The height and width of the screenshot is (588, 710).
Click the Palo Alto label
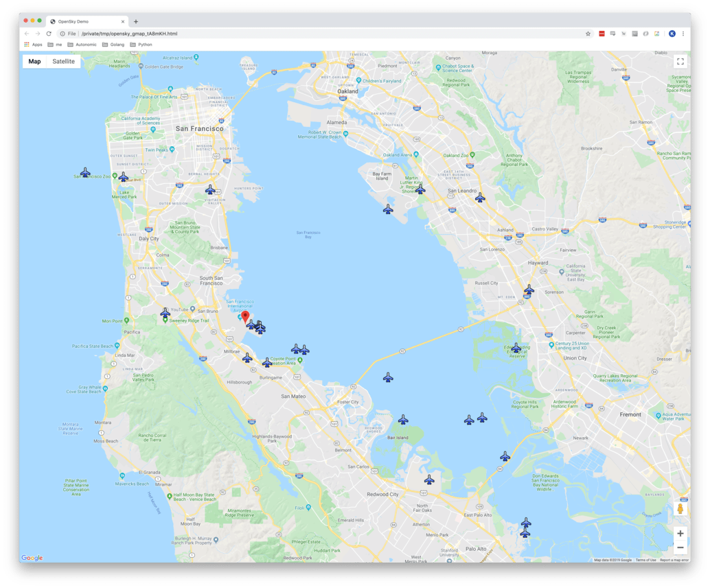click(476, 549)
